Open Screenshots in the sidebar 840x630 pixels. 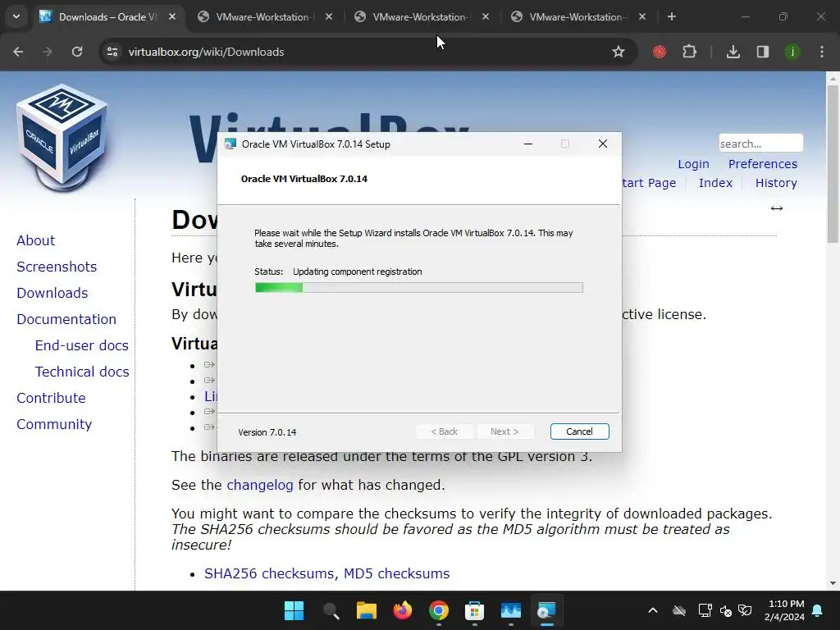(x=57, y=267)
